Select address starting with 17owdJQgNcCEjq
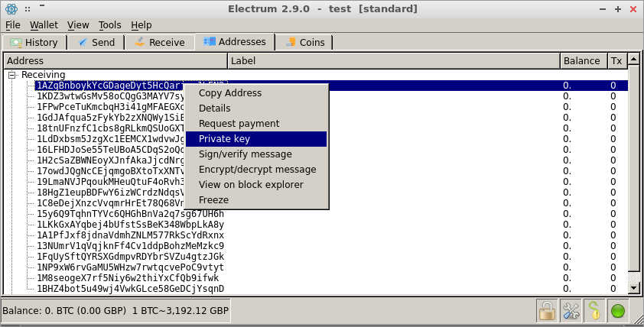 (x=110, y=170)
